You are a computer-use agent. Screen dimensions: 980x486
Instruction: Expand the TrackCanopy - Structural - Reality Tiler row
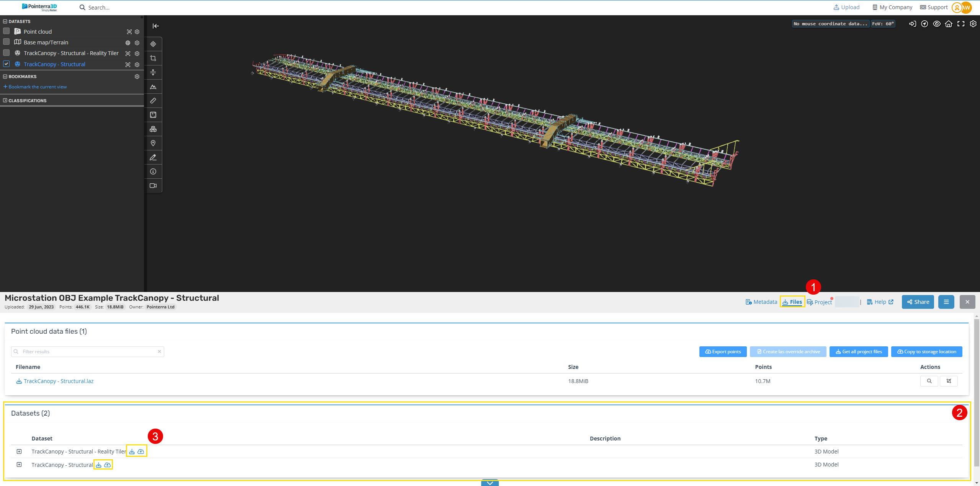point(19,451)
